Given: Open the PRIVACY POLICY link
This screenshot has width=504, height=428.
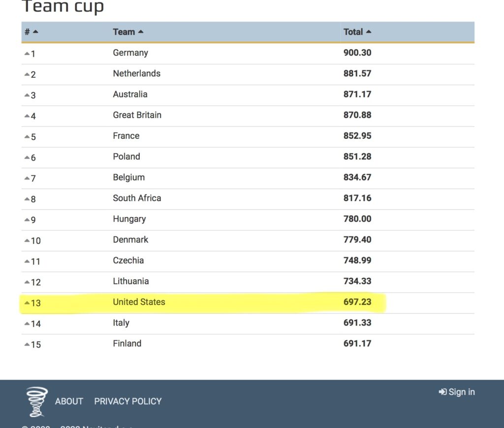Looking at the screenshot, I should click(128, 401).
